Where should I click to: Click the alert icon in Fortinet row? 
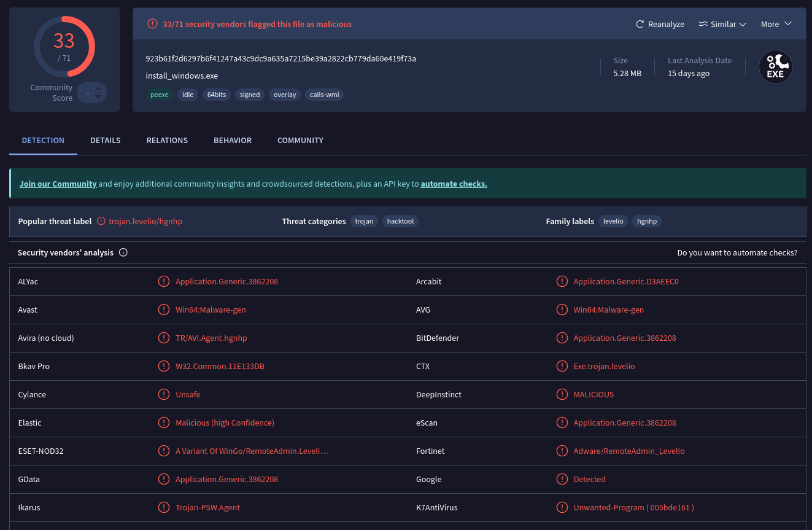coord(562,451)
